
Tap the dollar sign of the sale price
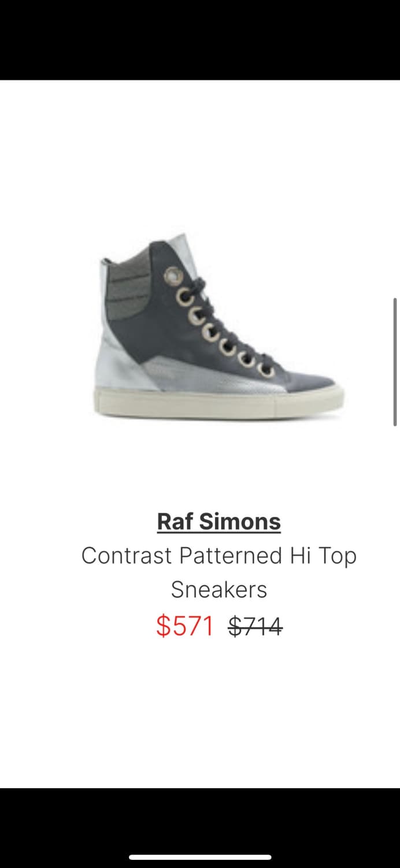click(x=163, y=626)
